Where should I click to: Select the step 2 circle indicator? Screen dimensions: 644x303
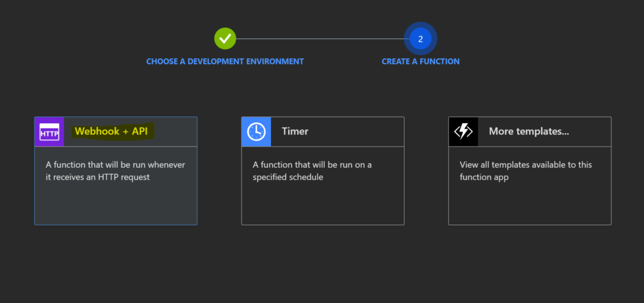click(420, 38)
